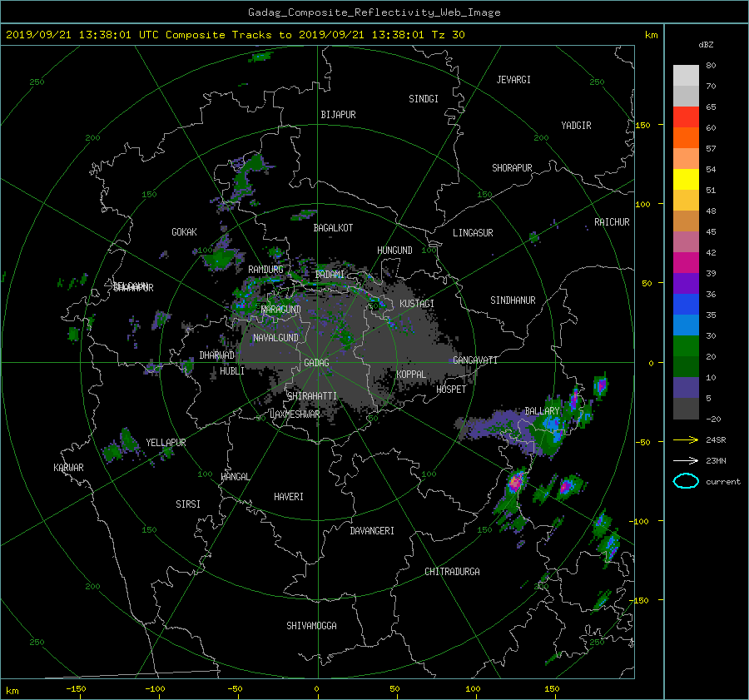This screenshot has width=749, height=700.
Task: Click the red 60-65 dBZ color swatch
Action: click(686, 117)
